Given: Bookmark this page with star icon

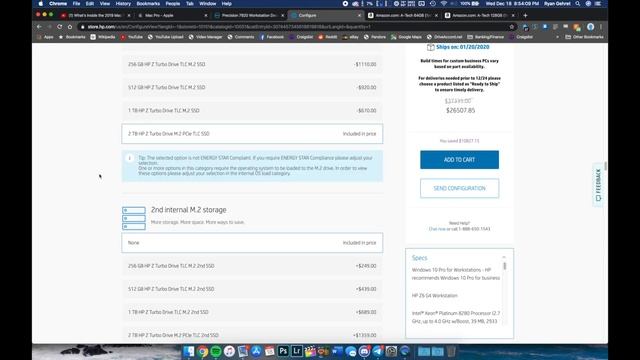Looking at the screenshot, I should point(511,27).
